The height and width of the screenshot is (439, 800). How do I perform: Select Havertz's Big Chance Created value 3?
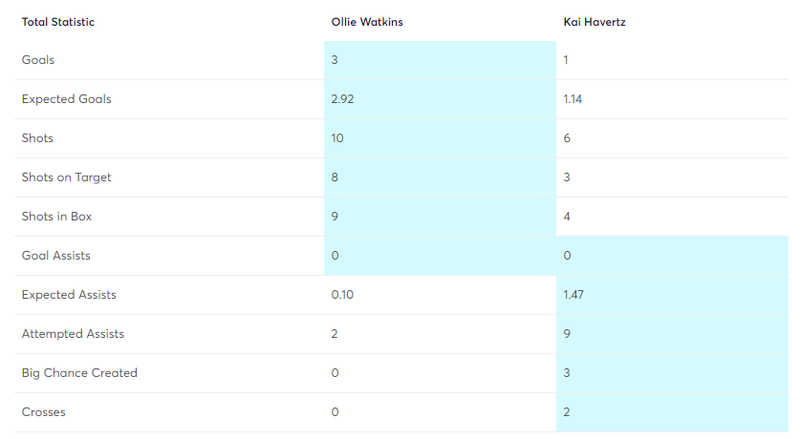click(x=567, y=373)
